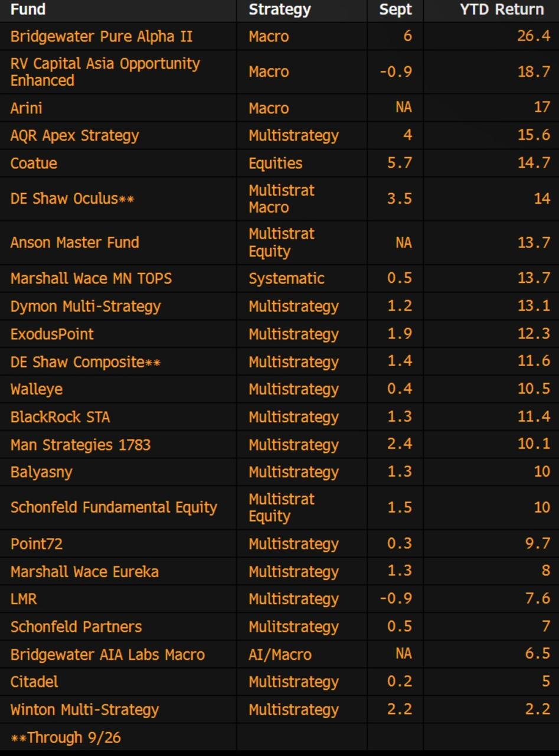Click the YTD Return column header
This screenshot has width=559, height=756.
click(502, 9)
